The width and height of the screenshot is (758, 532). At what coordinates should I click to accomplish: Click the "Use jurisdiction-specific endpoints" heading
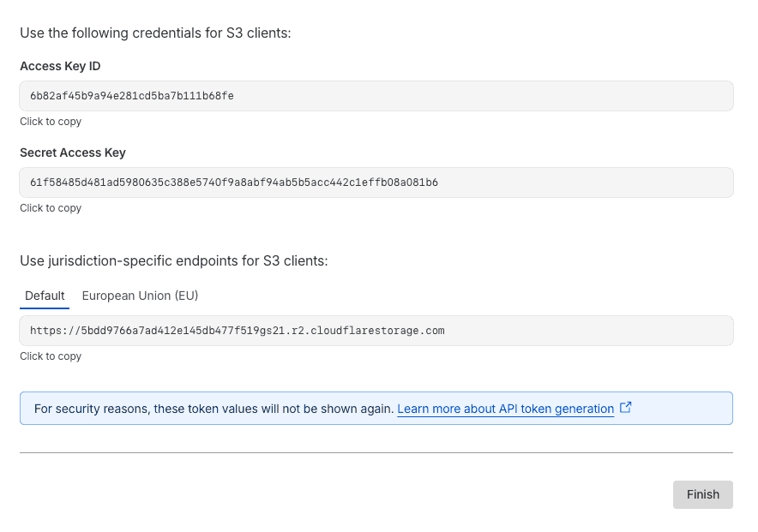point(173,260)
